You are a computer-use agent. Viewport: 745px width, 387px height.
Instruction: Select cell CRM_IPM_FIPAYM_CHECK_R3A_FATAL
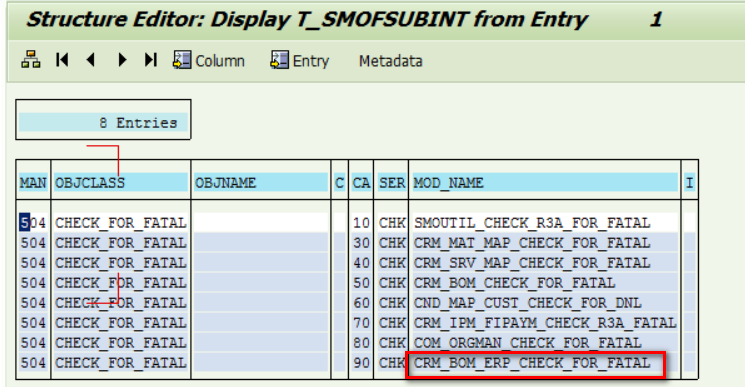(545, 322)
